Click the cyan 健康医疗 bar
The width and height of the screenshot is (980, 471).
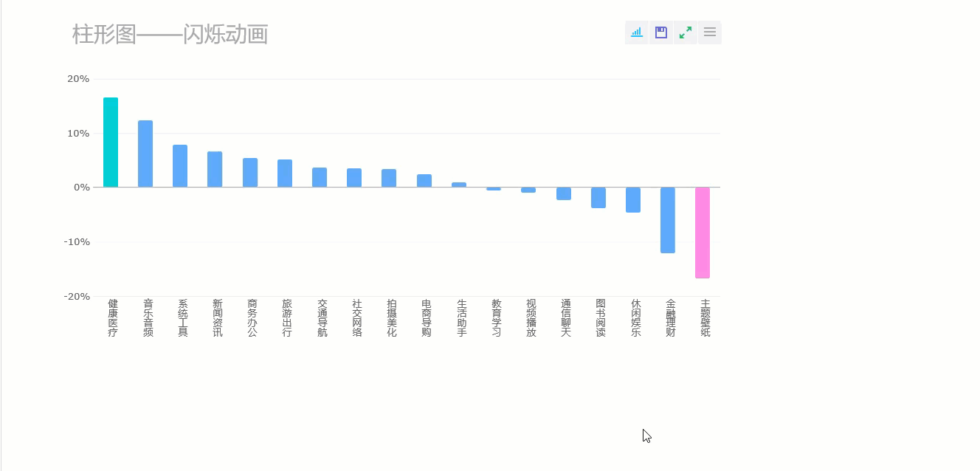[111, 142]
